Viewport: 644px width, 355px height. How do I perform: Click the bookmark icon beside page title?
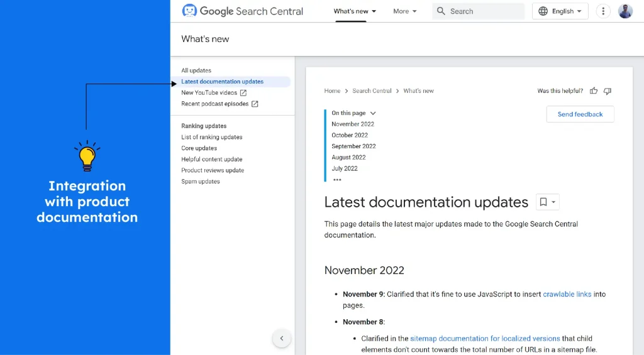click(x=543, y=202)
